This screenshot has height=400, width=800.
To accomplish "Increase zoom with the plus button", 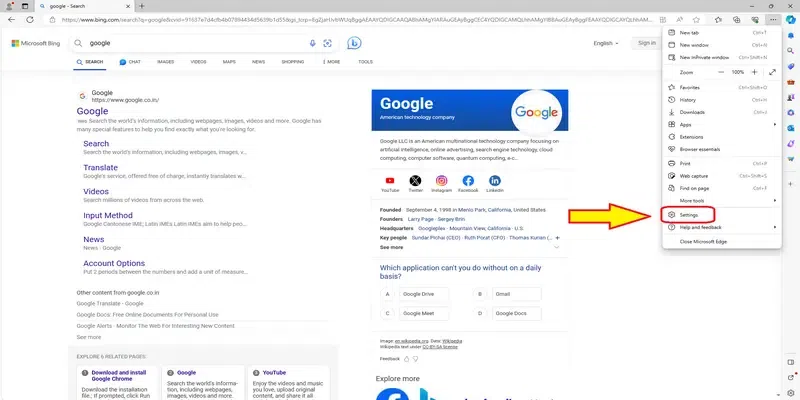I will 755,72.
